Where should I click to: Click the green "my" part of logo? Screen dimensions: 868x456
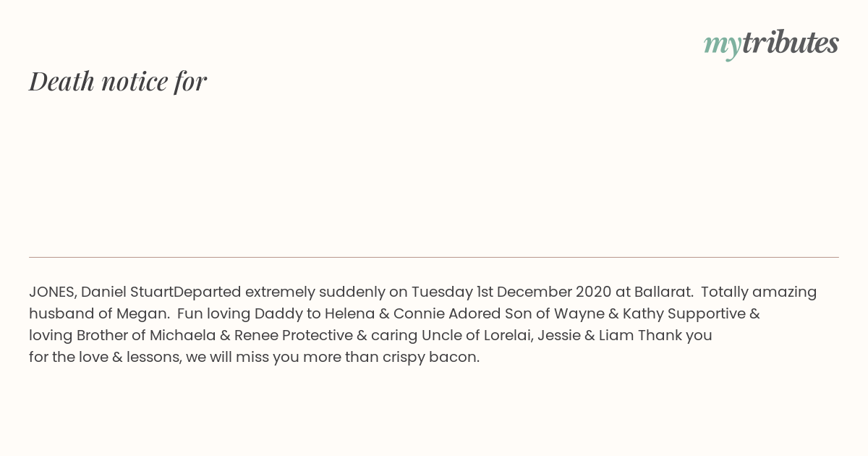click(x=723, y=46)
